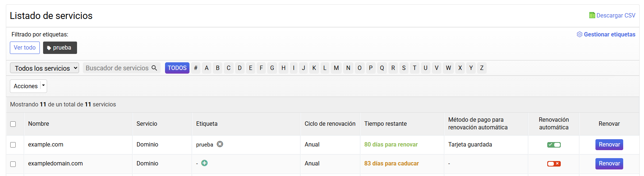Screen dimensions: 644x176
Task: Focus the Buscador de servicios field
Action: [x=117, y=68]
